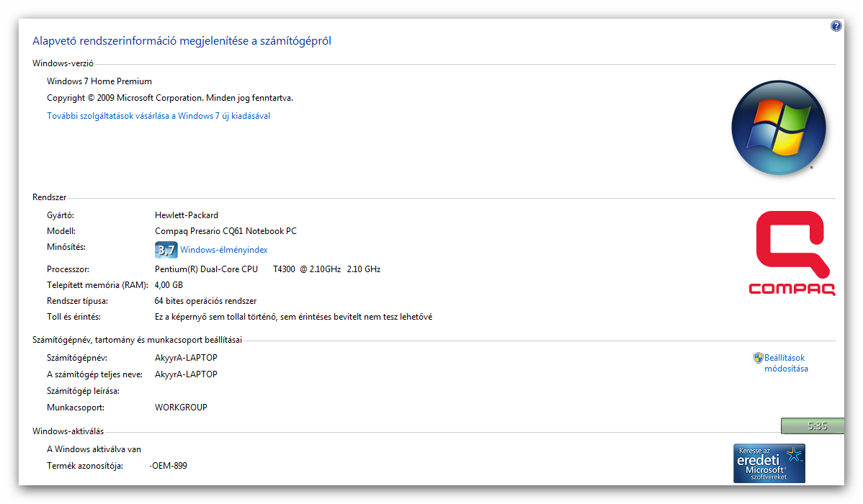
Task: Click the Toll és érintés description text
Action: coord(293,317)
